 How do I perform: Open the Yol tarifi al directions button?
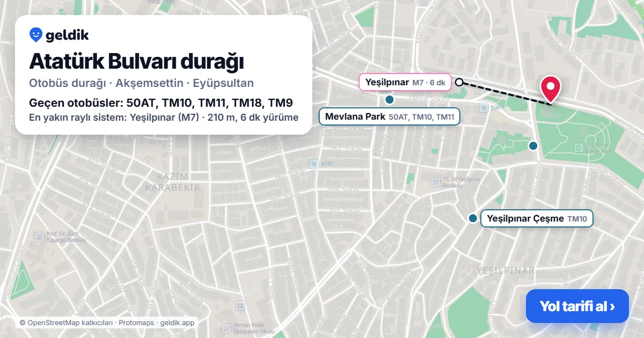[x=577, y=306]
